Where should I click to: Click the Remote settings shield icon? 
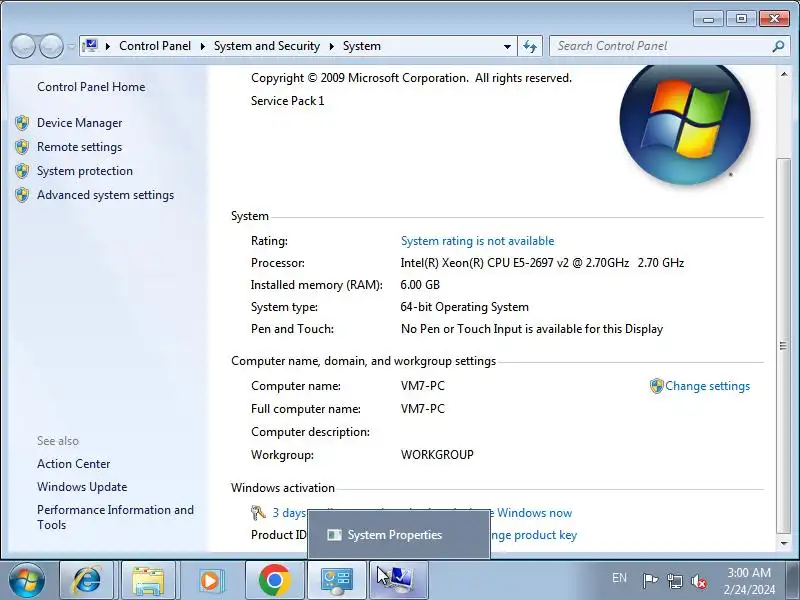[22, 147]
